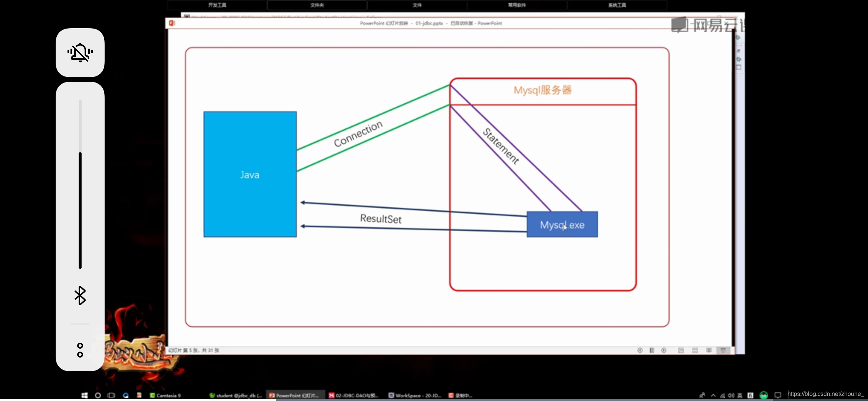
Task: Open the 系统工具 desktop tab
Action: click(x=617, y=5)
